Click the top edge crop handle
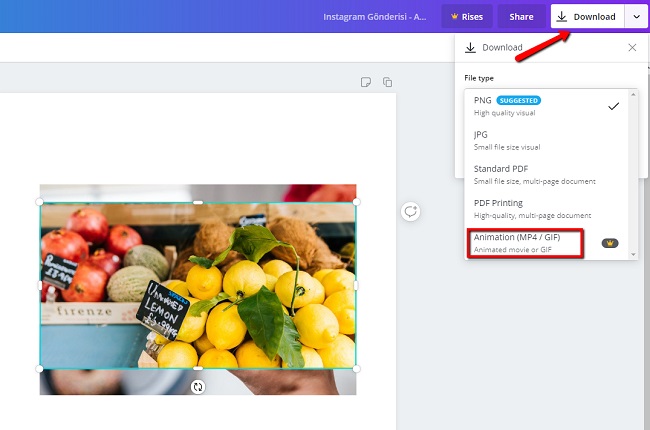650x430 pixels. (198, 202)
